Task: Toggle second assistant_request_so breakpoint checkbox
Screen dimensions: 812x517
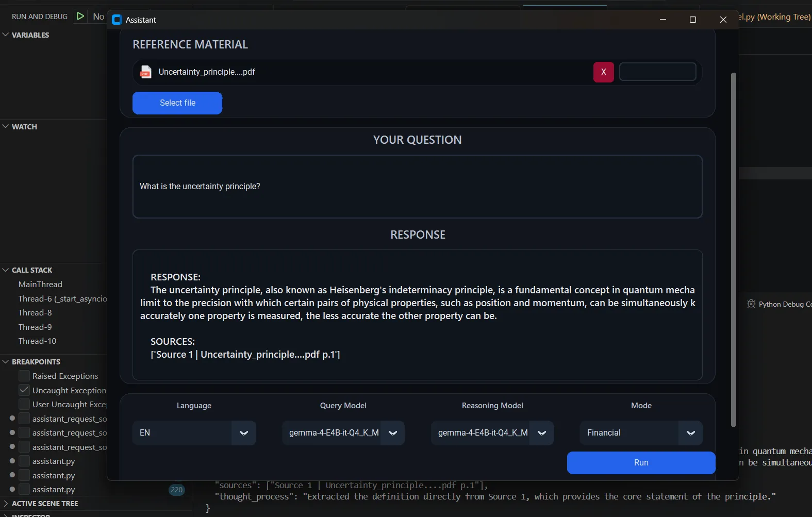Action: pos(24,432)
